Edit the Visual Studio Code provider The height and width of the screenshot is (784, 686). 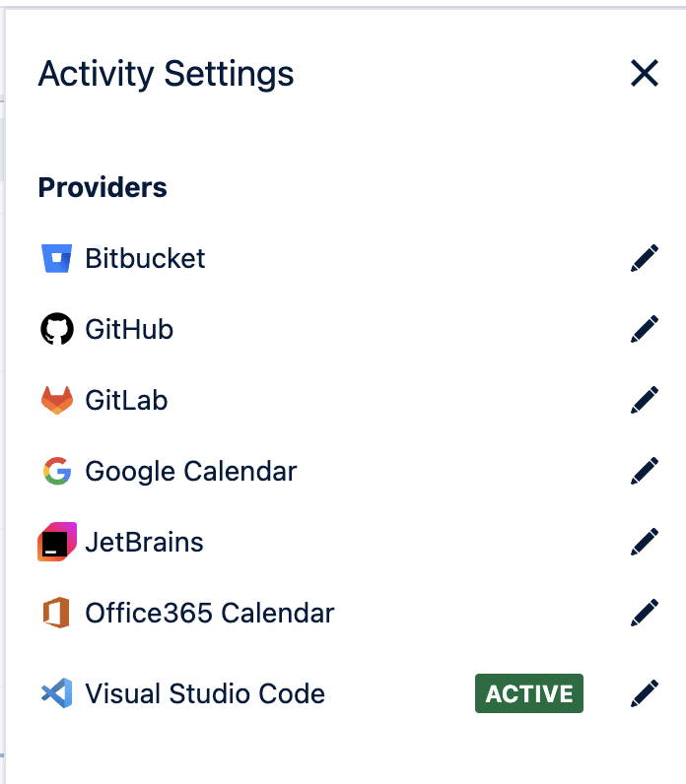[x=644, y=693]
